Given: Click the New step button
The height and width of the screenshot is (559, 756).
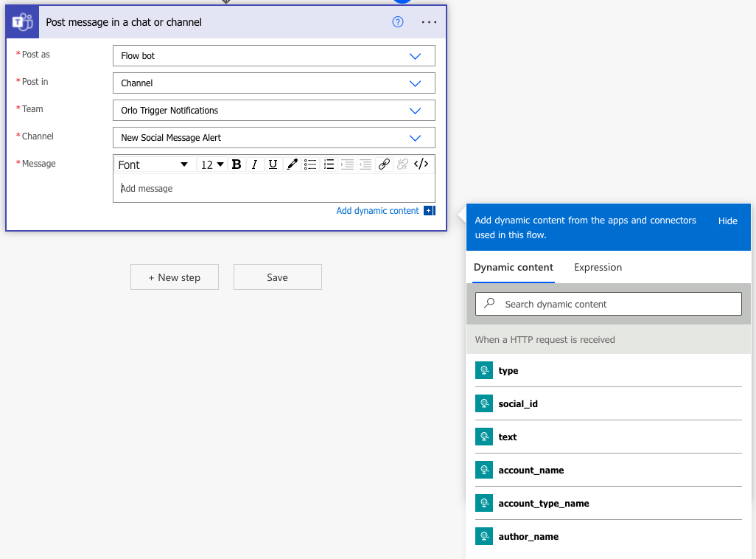Looking at the screenshot, I should 175,277.
